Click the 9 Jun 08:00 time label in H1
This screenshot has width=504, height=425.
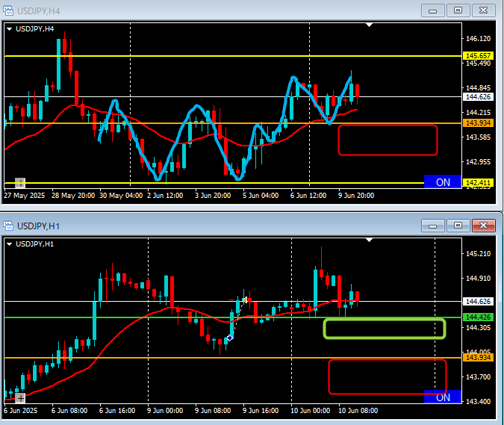click(x=213, y=411)
